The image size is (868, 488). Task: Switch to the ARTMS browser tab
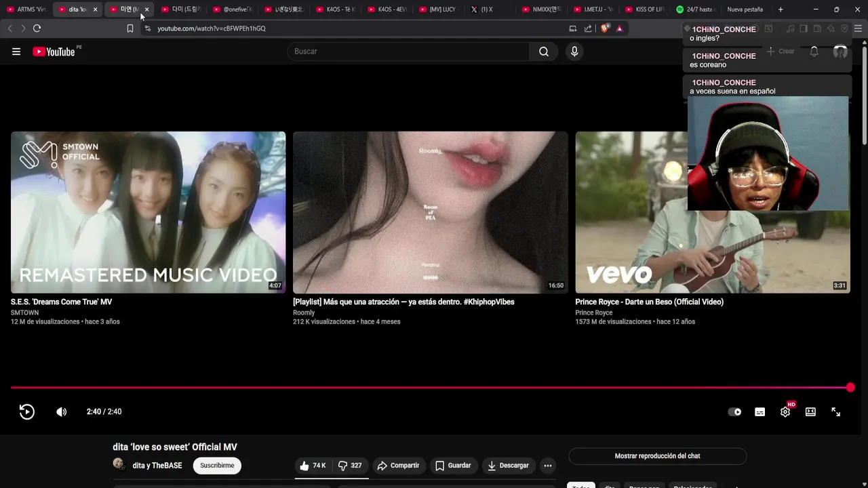pos(27,9)
